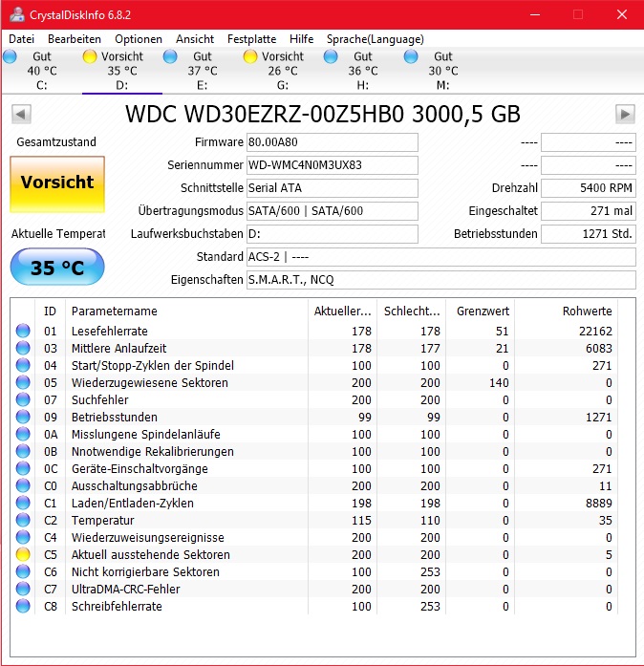The width and height of the screenshot is (644, 666).
Task: Click status orb for Suchfehler row
Action: 23,399
